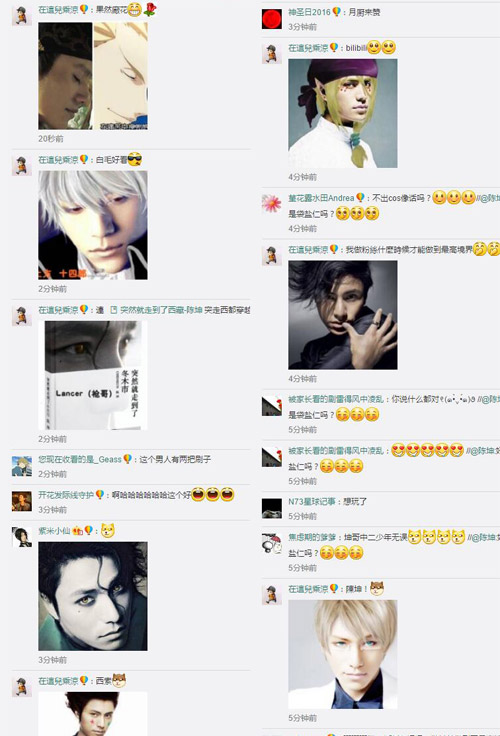Open 紫米小仙 profile avatar
Viewport: 500px width, 736px height.
pos(22,537)
